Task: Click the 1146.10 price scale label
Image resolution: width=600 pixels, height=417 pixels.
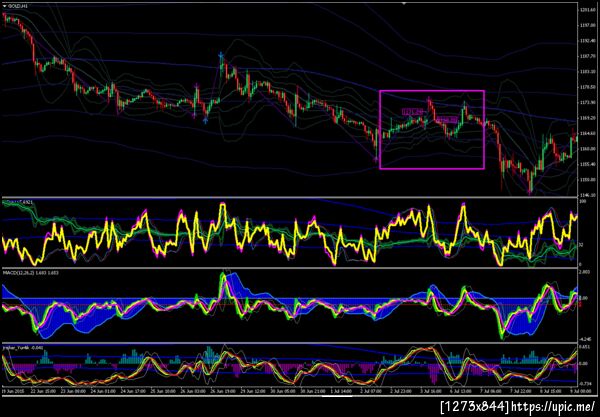Action: [x=587, y=195]
